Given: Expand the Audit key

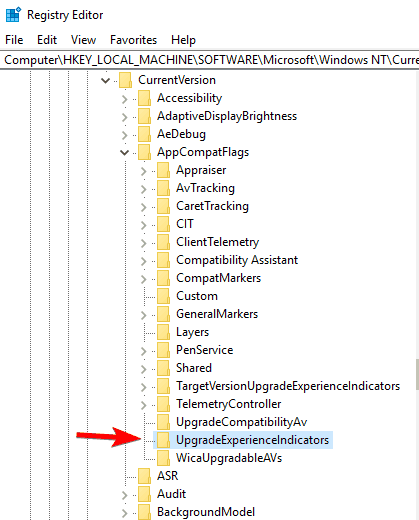Looking at the screenshot, I should [x=125, y=495].
